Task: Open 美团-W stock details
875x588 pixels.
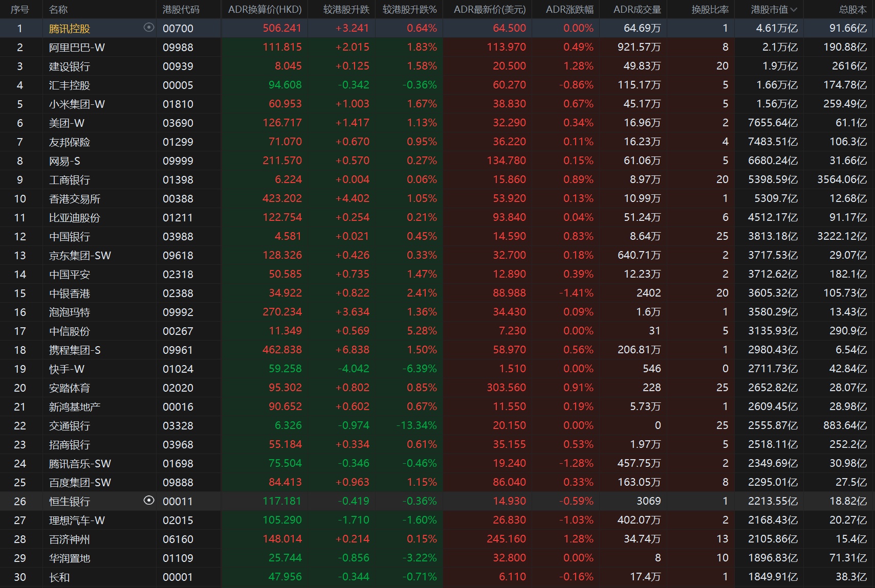Action: tap(67, 123)
